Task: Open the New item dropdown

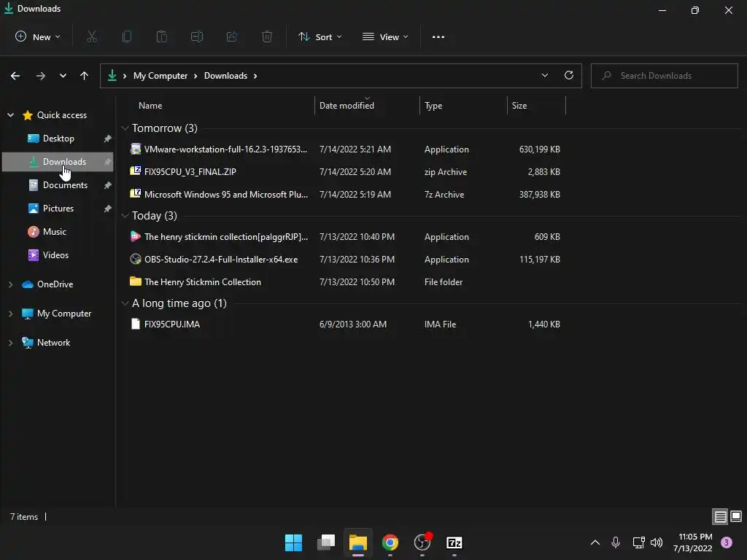Action: coord(38,36)
